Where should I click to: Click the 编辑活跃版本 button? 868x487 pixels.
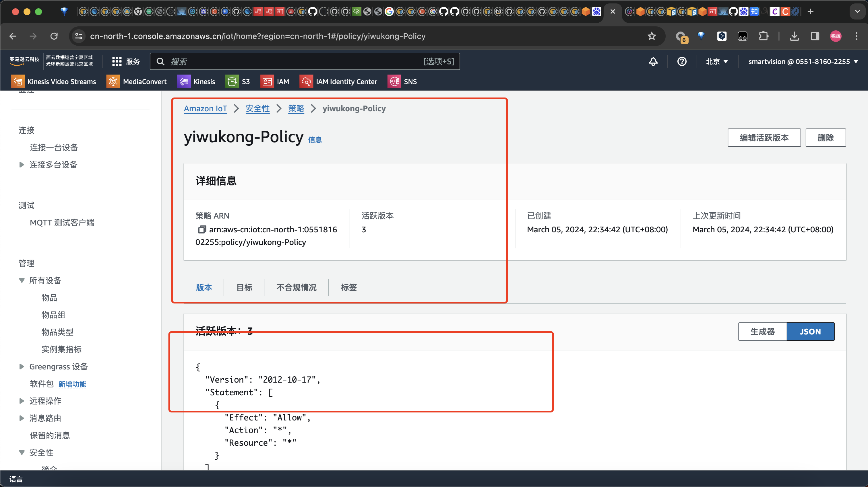(764, 137)
